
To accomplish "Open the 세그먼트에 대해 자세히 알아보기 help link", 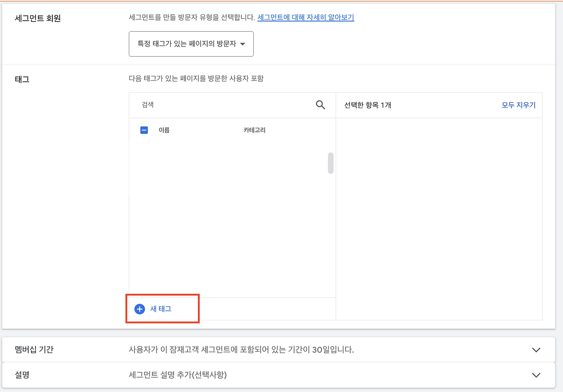I will click(305, 17).
